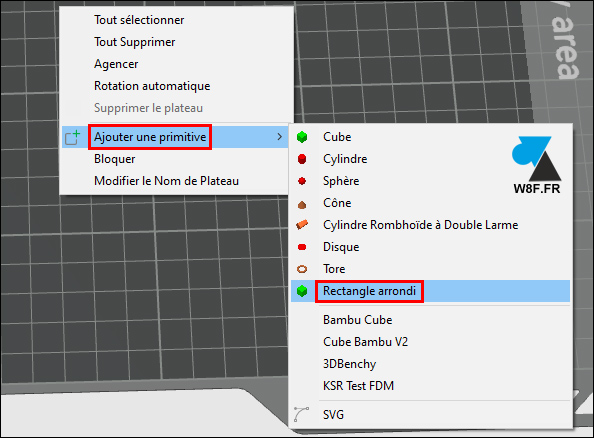Image resolution: width=594 pixels, height=438 pixels.
Task: Select Tout Supprimer menu entry
Action: click(134, 42)
